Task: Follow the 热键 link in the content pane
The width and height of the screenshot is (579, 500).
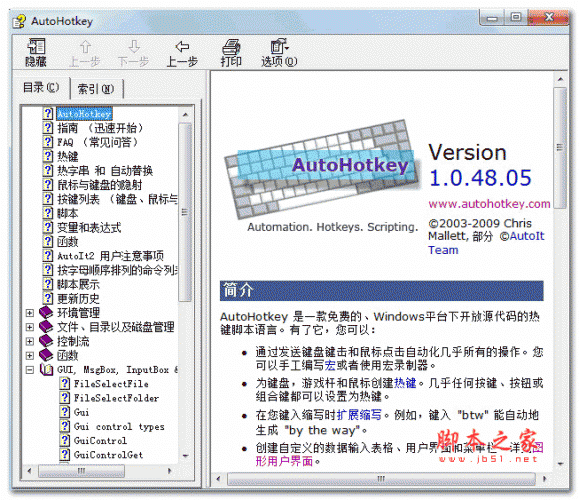Action: tap(405, 383)
